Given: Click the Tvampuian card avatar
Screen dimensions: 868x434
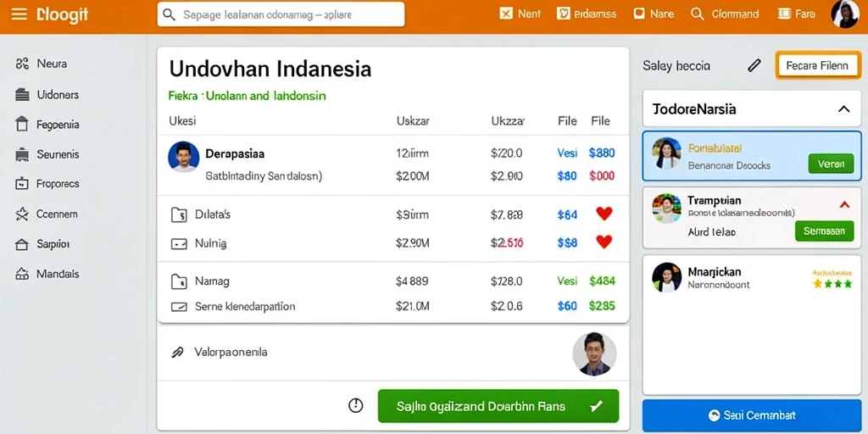Looking at the screenshot, I should (666, 209).
